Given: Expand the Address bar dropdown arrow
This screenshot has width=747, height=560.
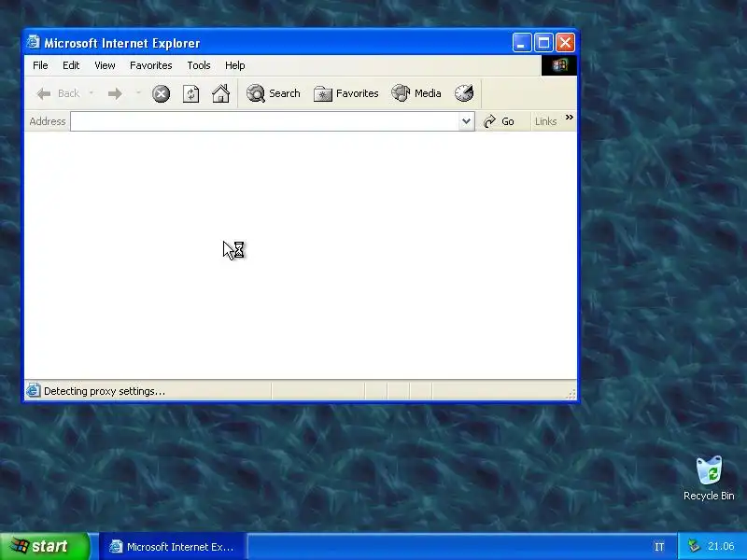Looking at the screenshot, I should [x=466, y=121].
